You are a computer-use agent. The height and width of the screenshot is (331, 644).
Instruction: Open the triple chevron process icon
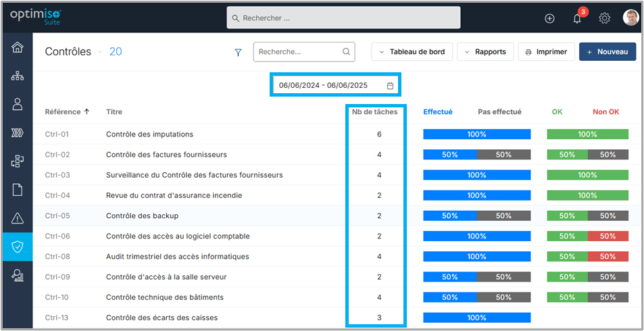pos(17,132)
